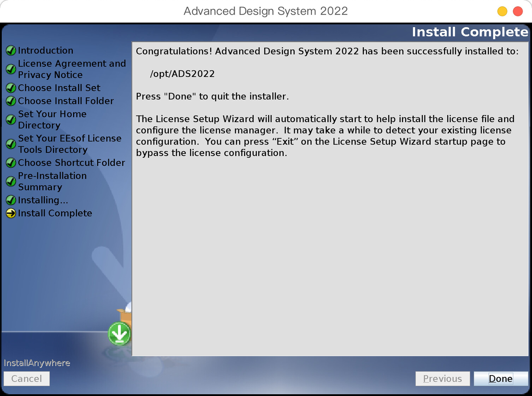Click checkmark icon beside Pre-Installation Summary
Viewport: 532px width, 396px height.
[x=11, y=181]
